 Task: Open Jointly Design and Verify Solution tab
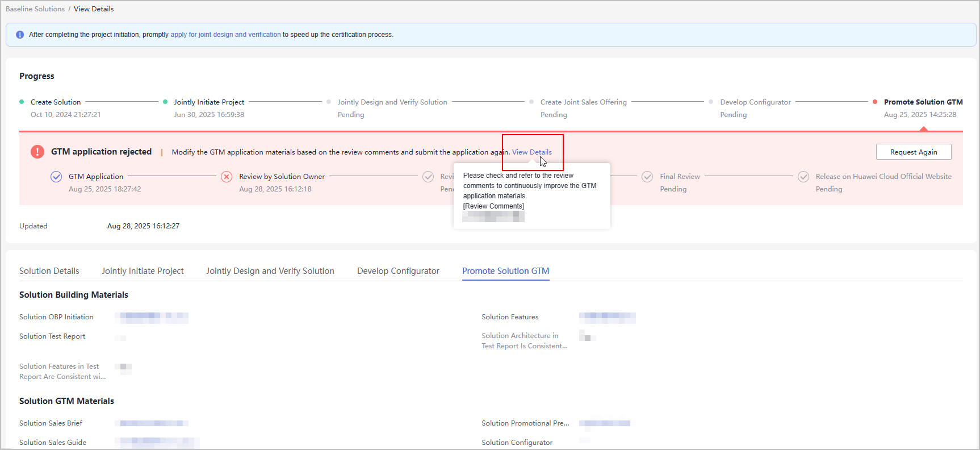click(270, 271)
